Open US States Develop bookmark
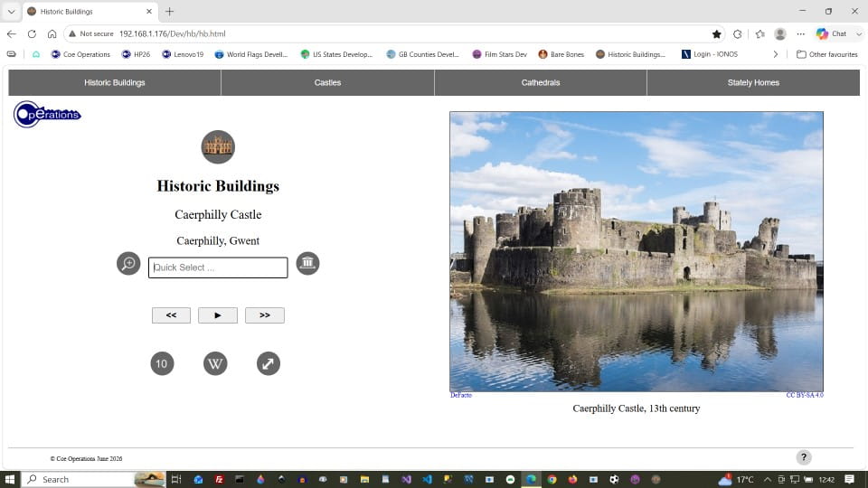Viewport: 868px width, 488px height. point(336,54)
